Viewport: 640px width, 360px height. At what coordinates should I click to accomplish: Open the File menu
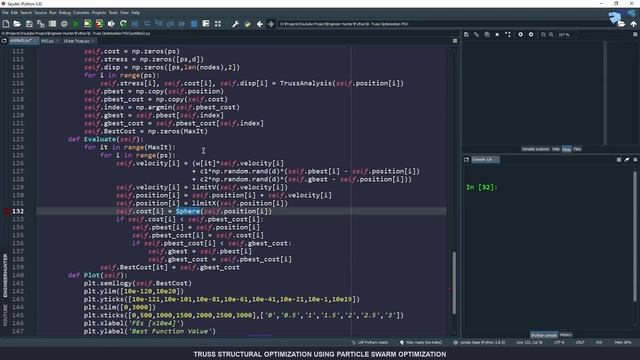5,13
